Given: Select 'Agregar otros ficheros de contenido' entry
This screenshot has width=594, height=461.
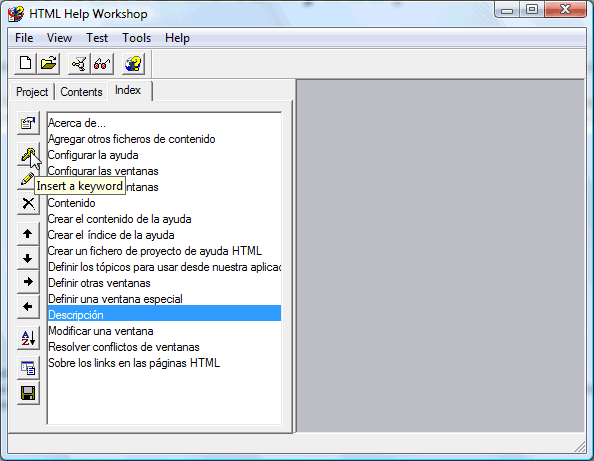Looking at the screenshot, I should point(164,139).
